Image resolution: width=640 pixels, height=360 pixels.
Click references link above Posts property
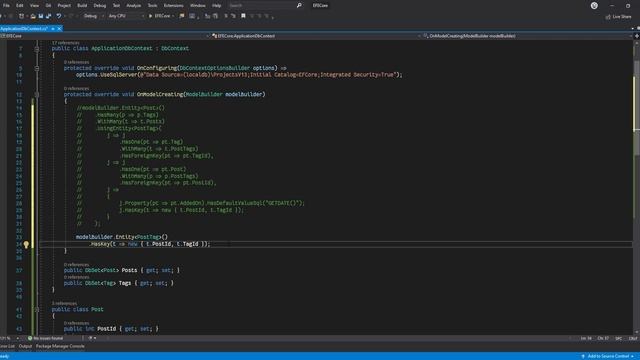pyautogui.click(x=76, y=264)
